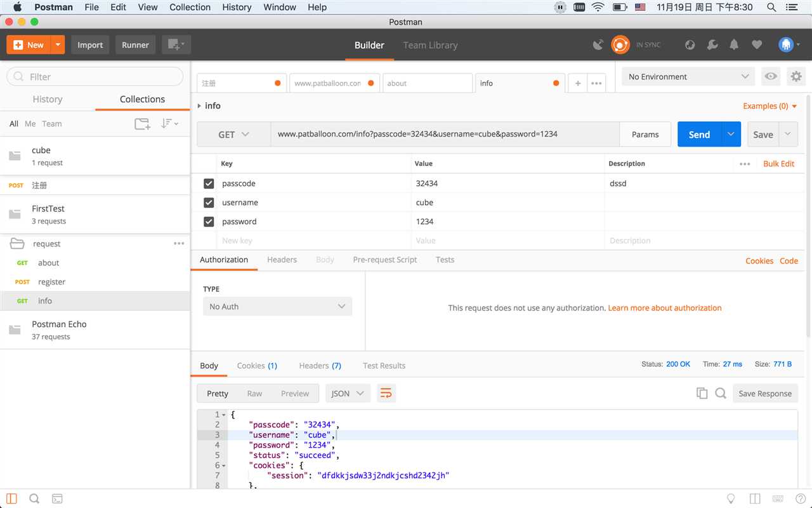This screenshot has width=812, height=508.
Task: Click the new collection folder icon
Action: tap(142, 124)
